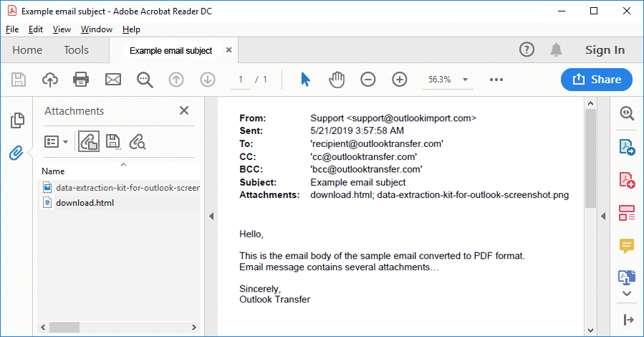
Task: Open the View menu
Action: click(x=62, y=29)
